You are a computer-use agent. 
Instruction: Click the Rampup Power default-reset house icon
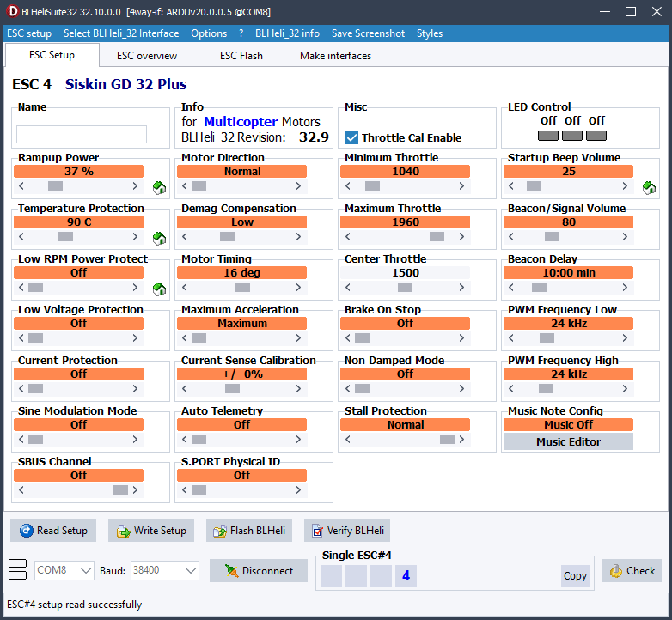(160, 187)
